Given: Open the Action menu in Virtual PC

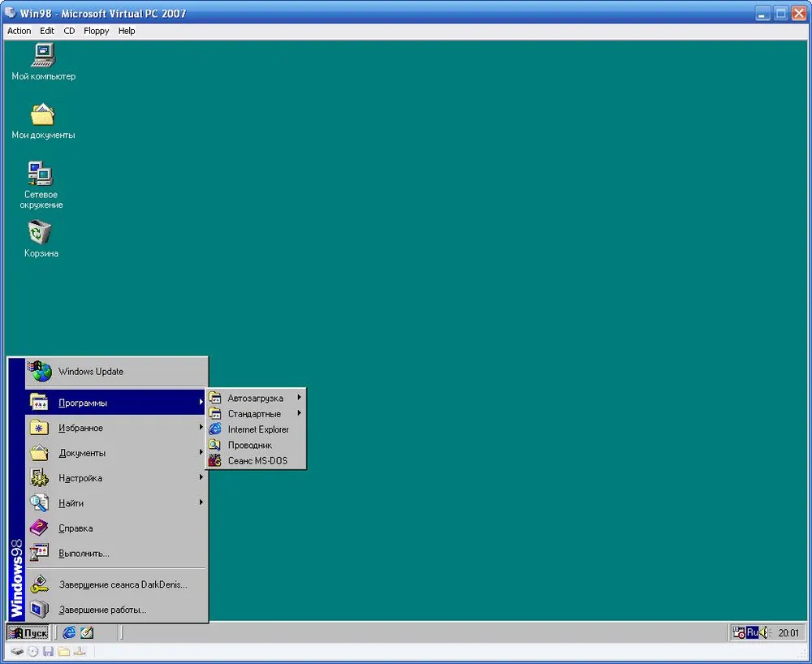Looking at the screenshot, I should tap(19, 31).
